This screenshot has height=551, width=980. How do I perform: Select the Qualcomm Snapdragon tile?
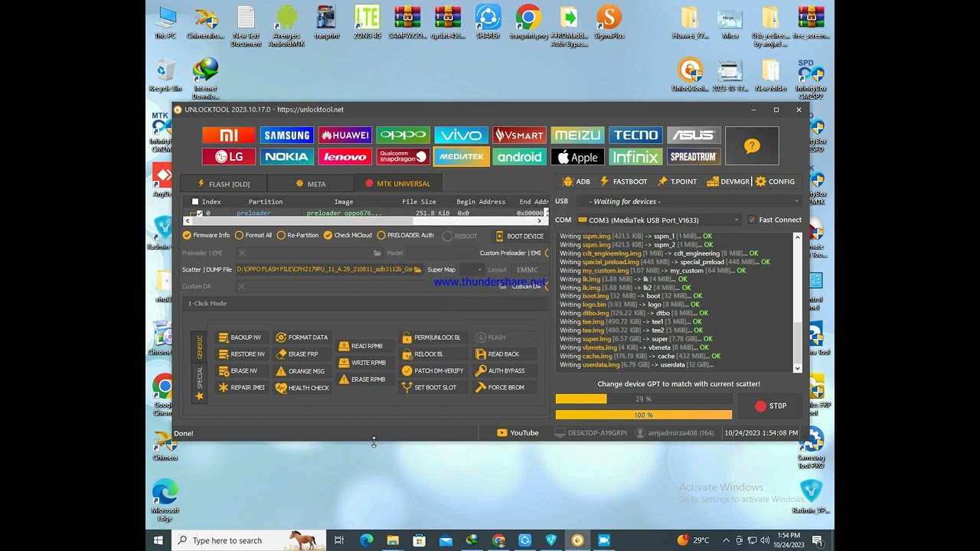coord(403,157)
